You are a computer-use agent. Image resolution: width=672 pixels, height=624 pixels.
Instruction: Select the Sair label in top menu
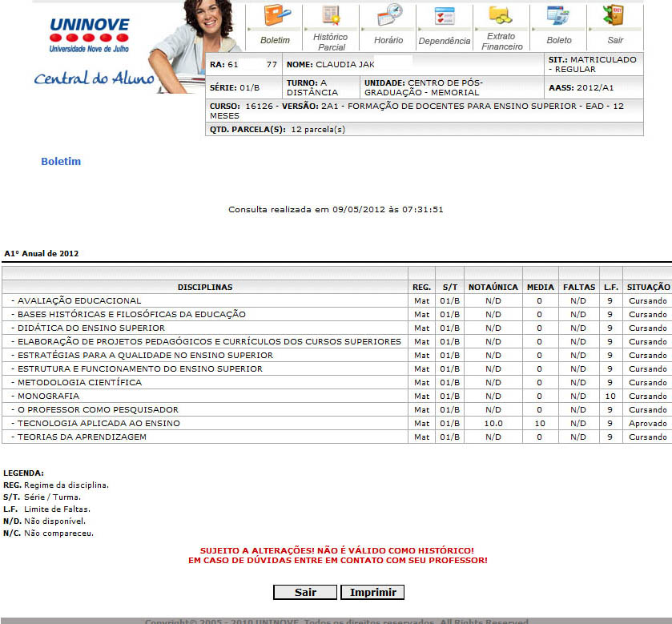(x=615, y=40)
